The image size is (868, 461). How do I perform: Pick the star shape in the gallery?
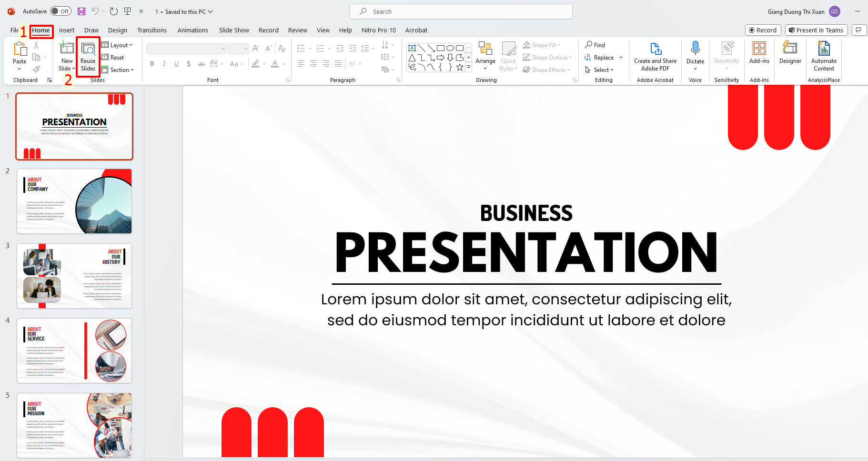[460, 67]
